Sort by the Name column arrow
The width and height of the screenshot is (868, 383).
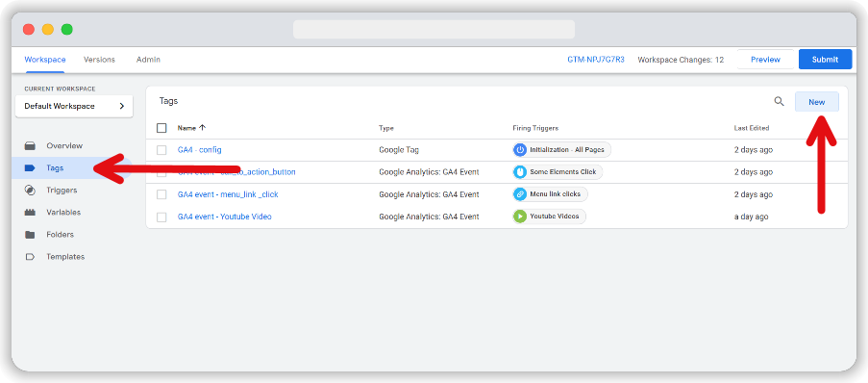click(202, 127)
